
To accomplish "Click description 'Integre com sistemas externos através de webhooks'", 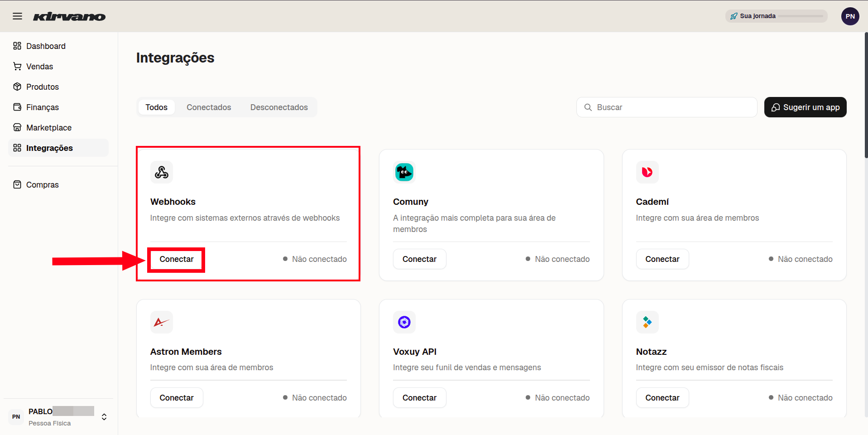I will tap(245, 218).
